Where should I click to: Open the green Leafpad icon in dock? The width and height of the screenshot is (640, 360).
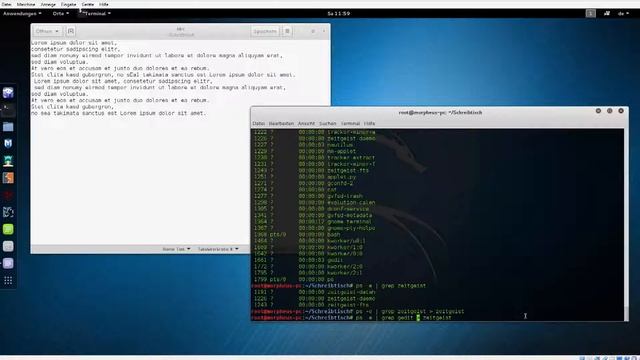8,229
